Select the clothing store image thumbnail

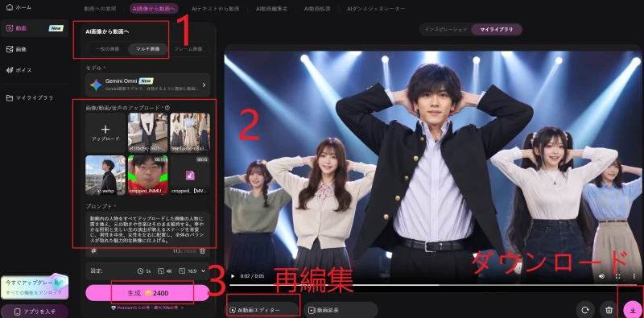(x=190, y=133)
